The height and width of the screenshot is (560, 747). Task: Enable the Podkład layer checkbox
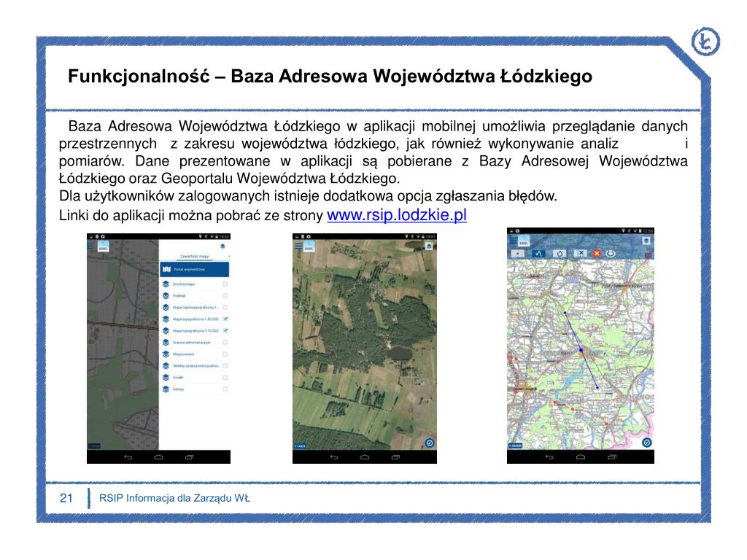225,296
